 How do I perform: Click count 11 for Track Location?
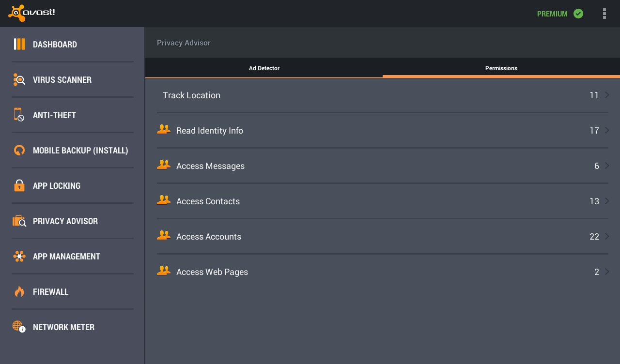click(594, 95)
